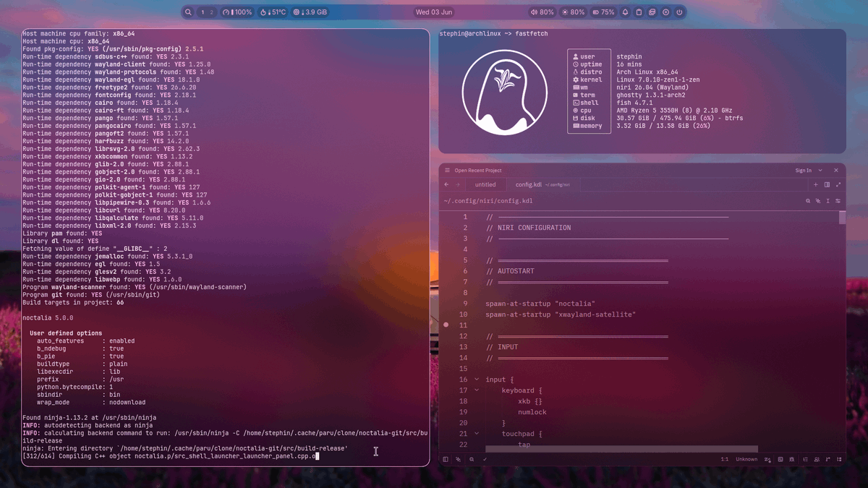Open the hamburger menu in Zed editor

click(x=447, y=171)
